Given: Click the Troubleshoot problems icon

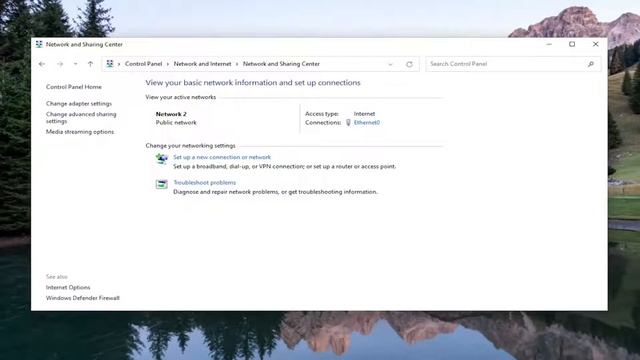Looking at the screenshot, I should click(x=162, y=184).
